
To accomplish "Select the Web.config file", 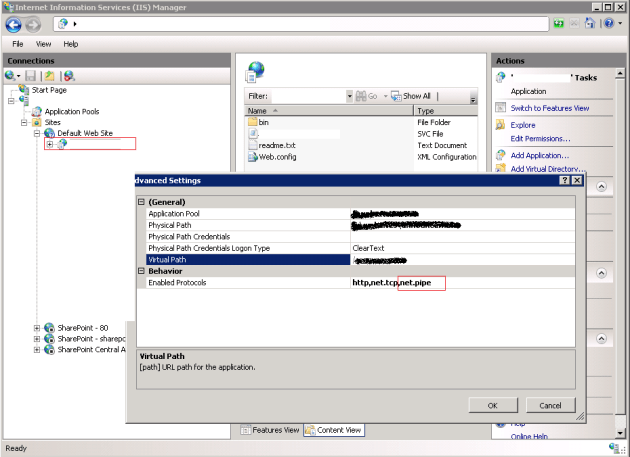I will pyautogui.click(x=277, y=157).
